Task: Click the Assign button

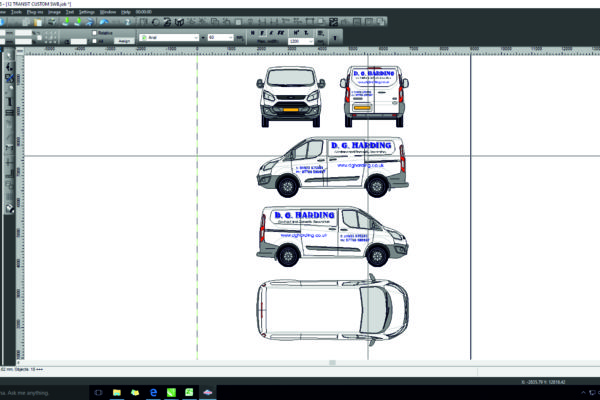Action: (x=124, y=41)
